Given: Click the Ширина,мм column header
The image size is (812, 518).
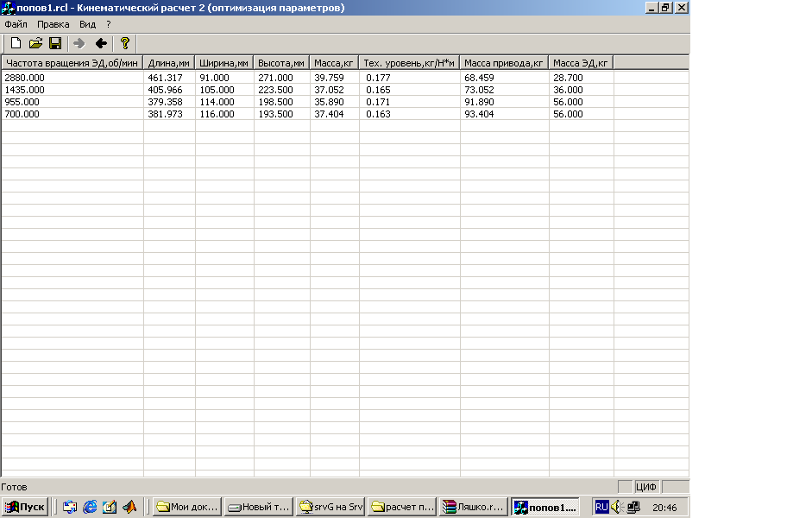Looking at the screenshot, I should 224,63.
